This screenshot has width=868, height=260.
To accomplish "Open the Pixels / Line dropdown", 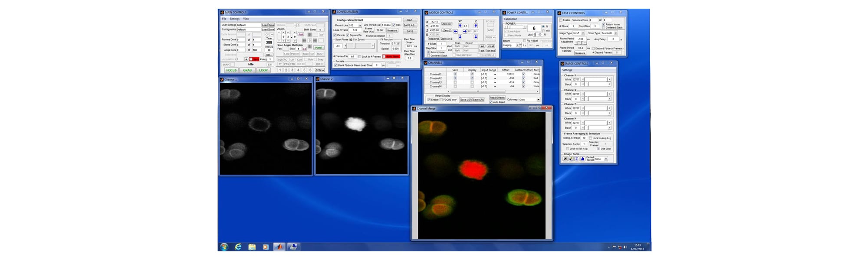I will pos(360,25).
